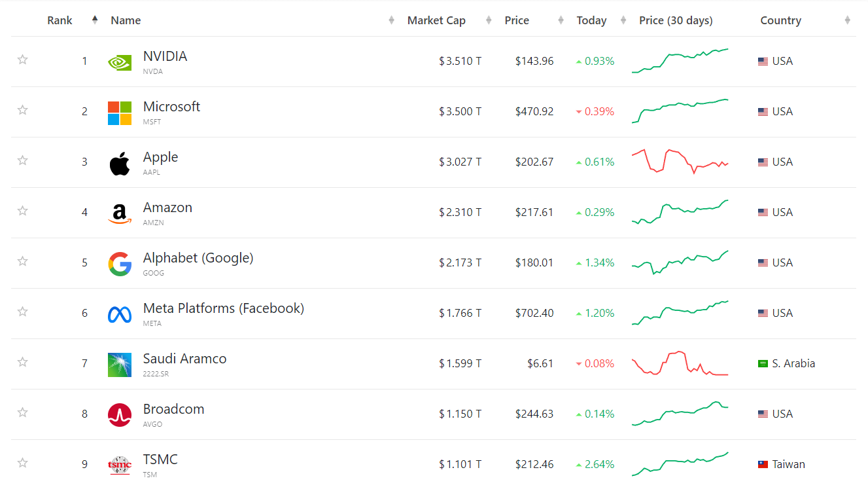The height and width of the screenshot is (489, 868).
Task: Click the NVIDIA company logo
Action: point(120,62)
